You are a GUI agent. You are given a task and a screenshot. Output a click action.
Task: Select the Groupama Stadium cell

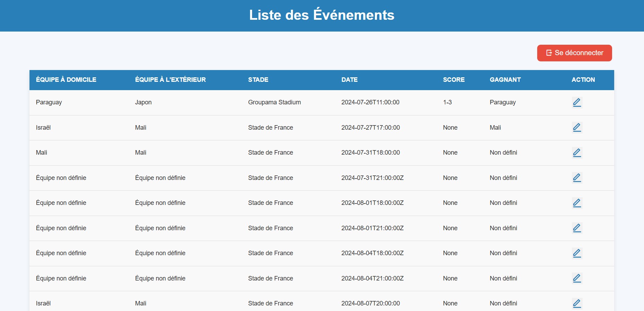click(274, 102)
